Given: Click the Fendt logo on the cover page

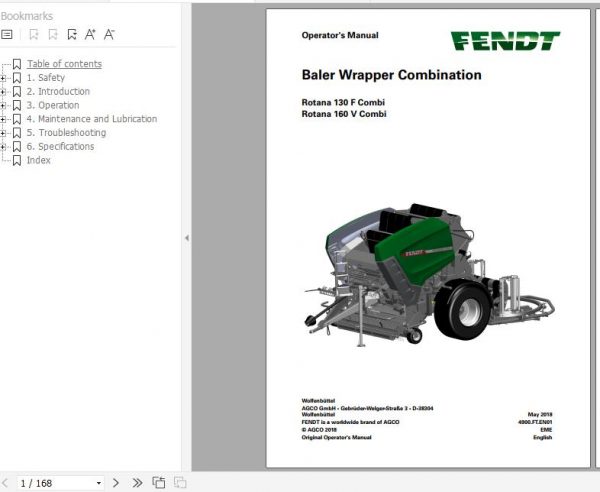Looking at the screenshot, I should [x=505, y=41].
